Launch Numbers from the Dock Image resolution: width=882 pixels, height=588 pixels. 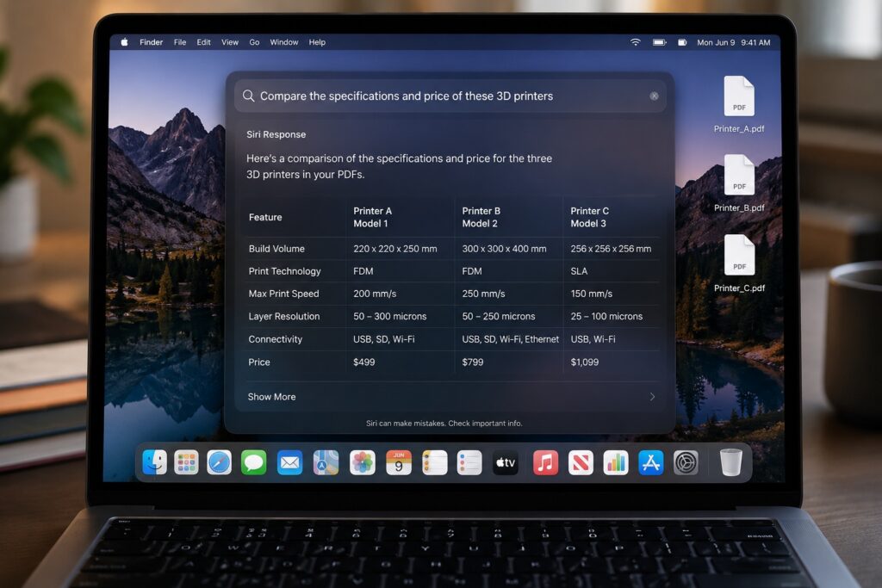click(x=616, y=462)
